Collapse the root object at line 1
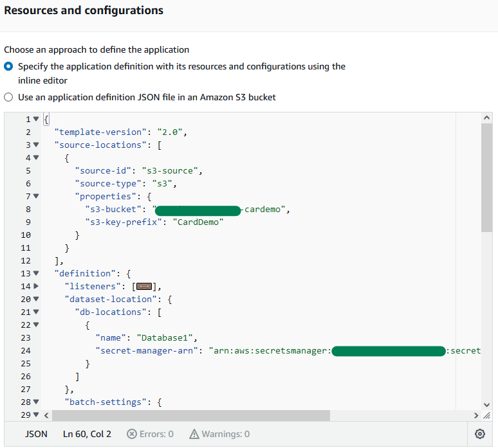Image resolution: width=498 pixels, height=448 pixels. click(36, 119)
